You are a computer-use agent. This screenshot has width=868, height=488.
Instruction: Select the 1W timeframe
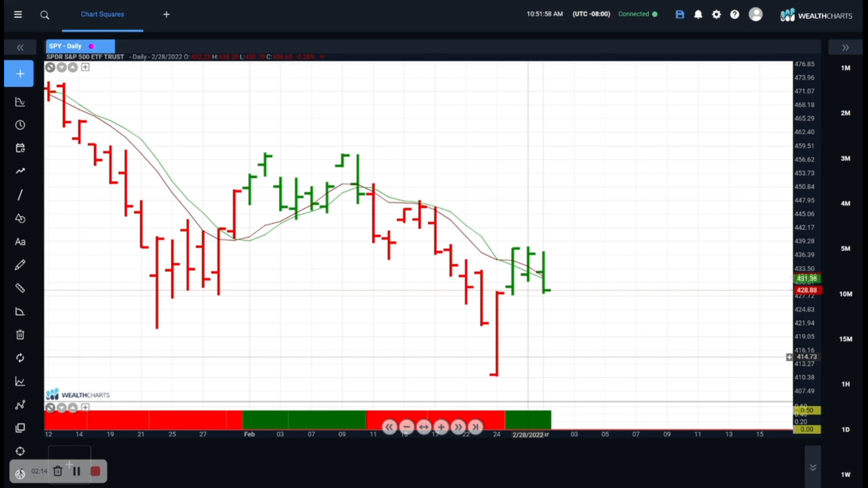coord(845,474)
